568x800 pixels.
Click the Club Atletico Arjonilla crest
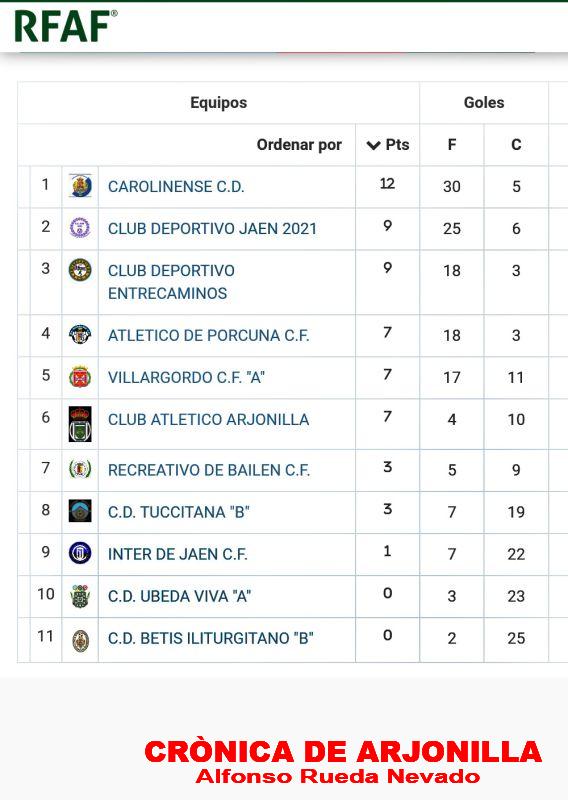(x=80, y=423)
